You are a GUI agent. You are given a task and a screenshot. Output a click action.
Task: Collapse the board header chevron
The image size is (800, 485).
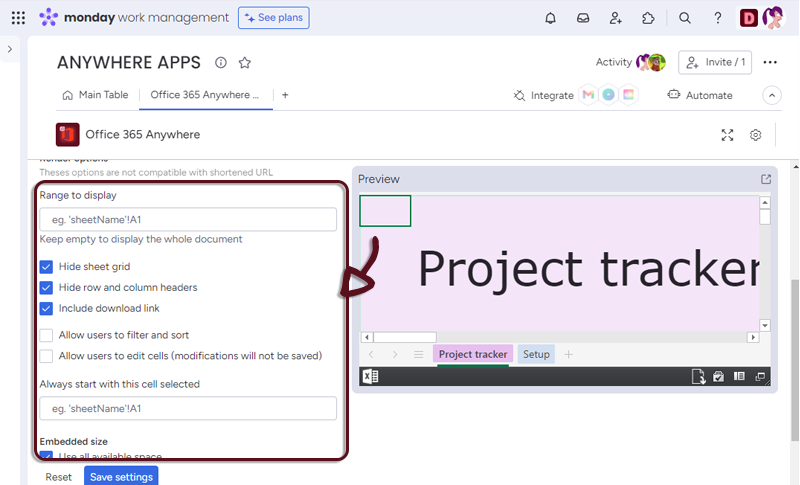[771, 95]
